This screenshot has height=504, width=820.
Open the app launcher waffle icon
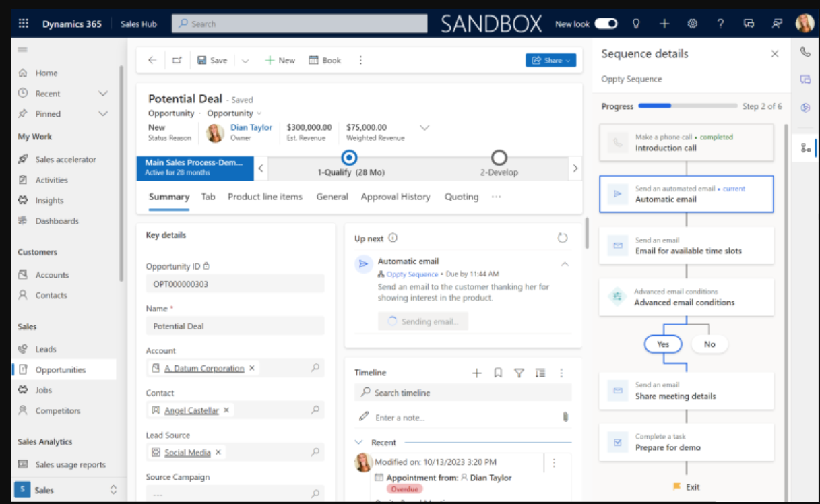tap(24, 24)
